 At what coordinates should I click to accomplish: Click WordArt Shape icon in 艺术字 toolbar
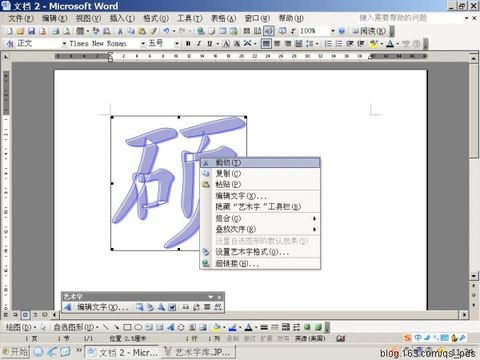(x=161, y=307)
